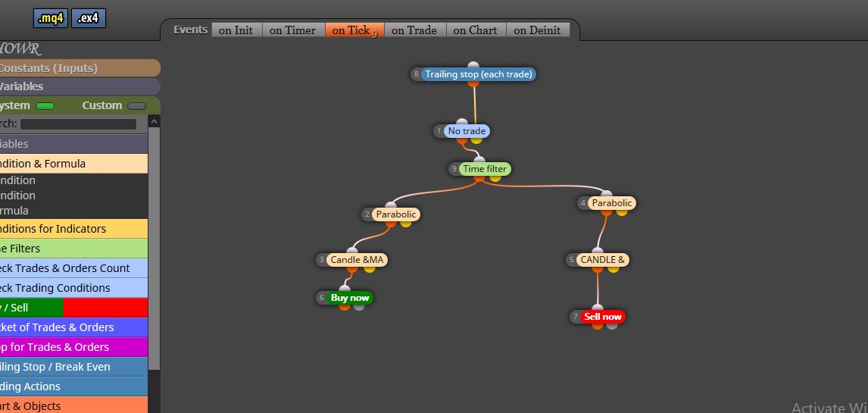The width and height of the screenshot is (868, 413).
Task: Select the Buy now block
Action: pos(350,298)
